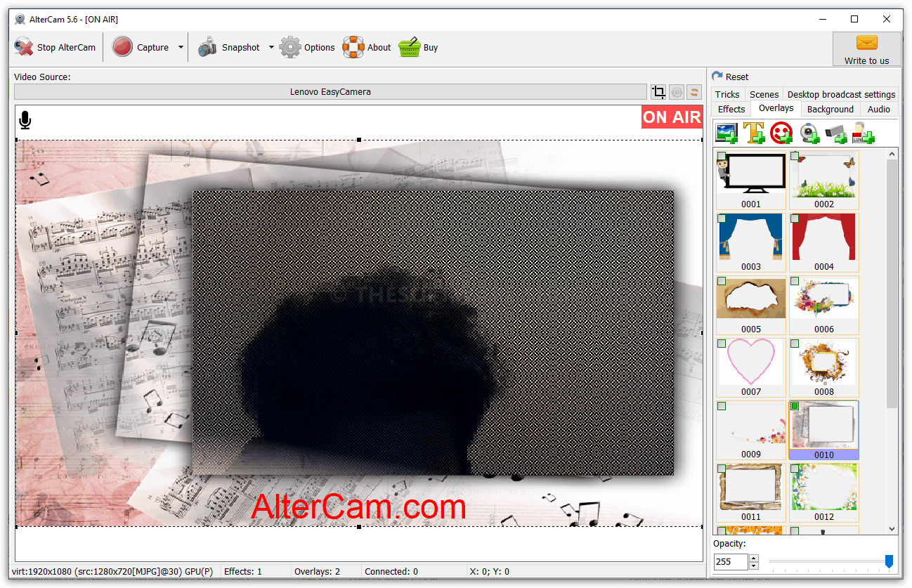Click the Reset button
Screen dimensions: 912x588
731,77
